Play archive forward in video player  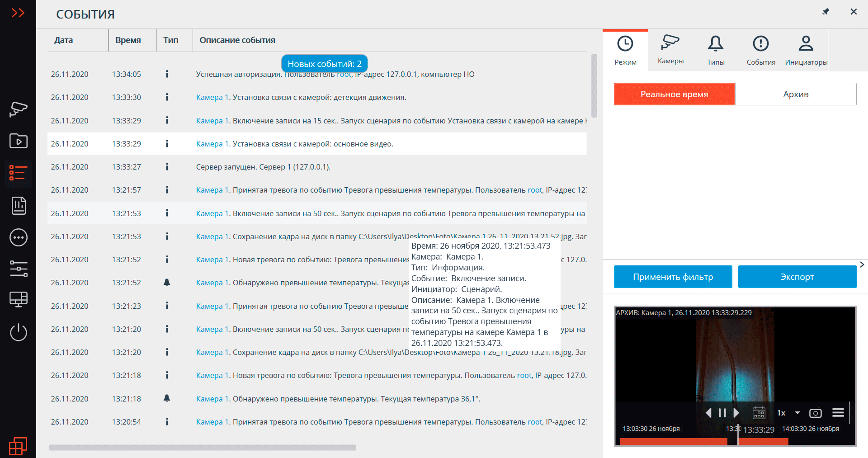(736, 413)
